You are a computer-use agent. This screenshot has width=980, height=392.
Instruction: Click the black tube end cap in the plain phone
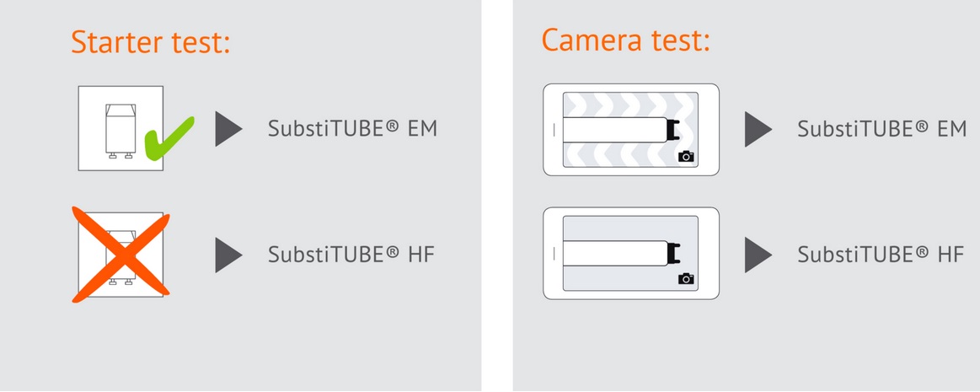point(674,253)
